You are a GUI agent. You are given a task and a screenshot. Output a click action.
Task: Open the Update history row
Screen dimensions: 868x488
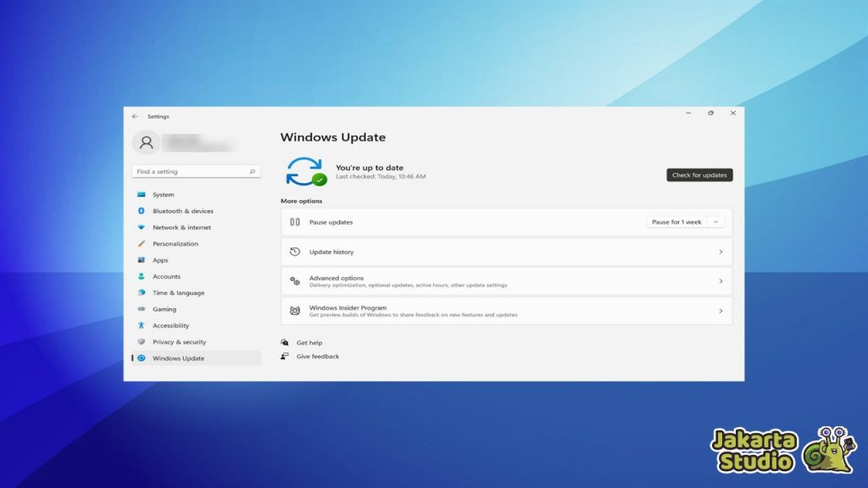coord(507,252)
